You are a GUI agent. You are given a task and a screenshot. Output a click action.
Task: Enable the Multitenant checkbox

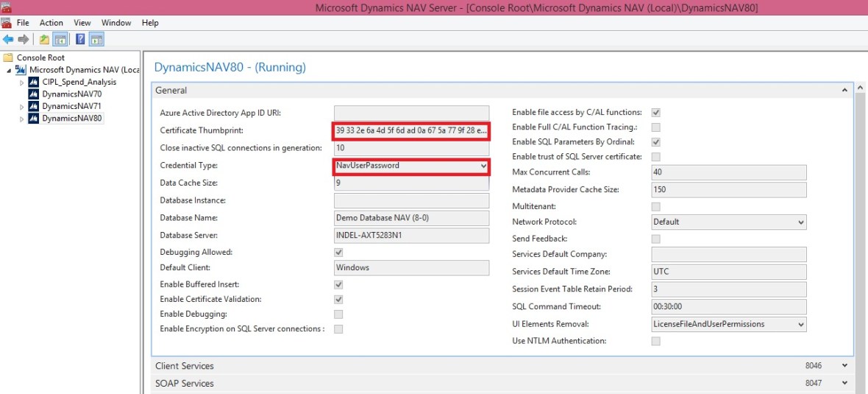pyautogui.click(x=656, y=207)
